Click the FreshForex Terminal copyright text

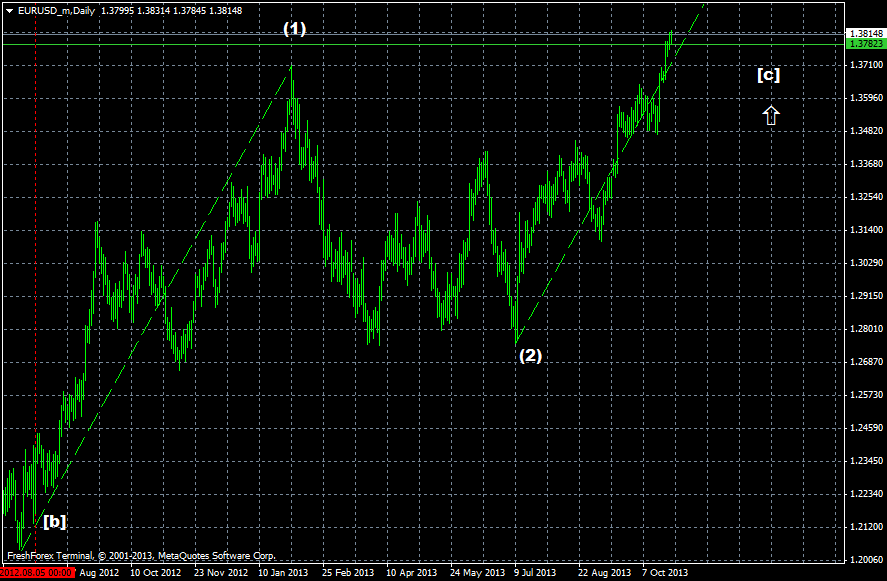coord(140,555)
